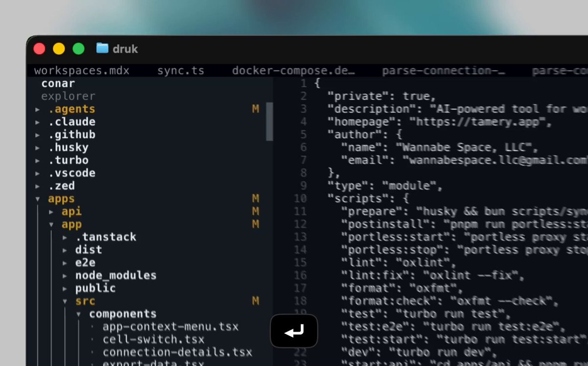Select the .turbo folder row
Image resolution: width=588 pixels, height=366 pixels.
point(150,160)
